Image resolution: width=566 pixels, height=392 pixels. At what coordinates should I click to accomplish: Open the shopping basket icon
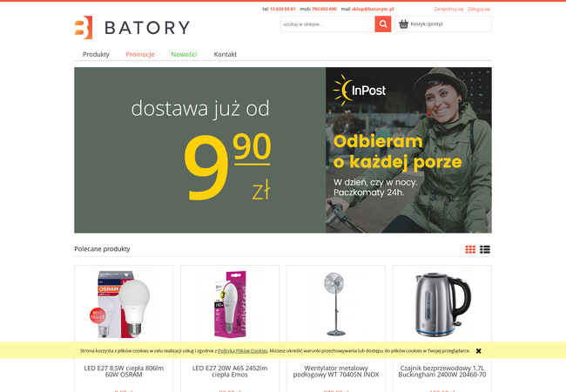pos(403,24)
